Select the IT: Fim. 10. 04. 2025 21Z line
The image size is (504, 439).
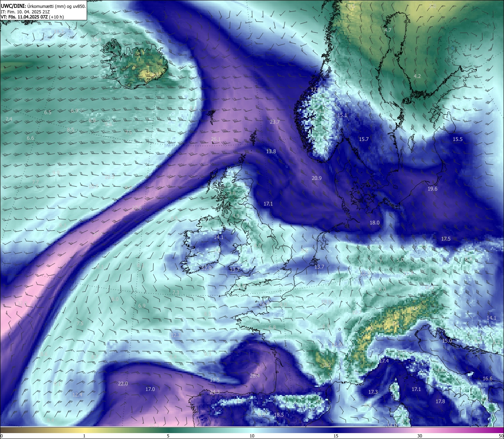[x=25, y=12]
